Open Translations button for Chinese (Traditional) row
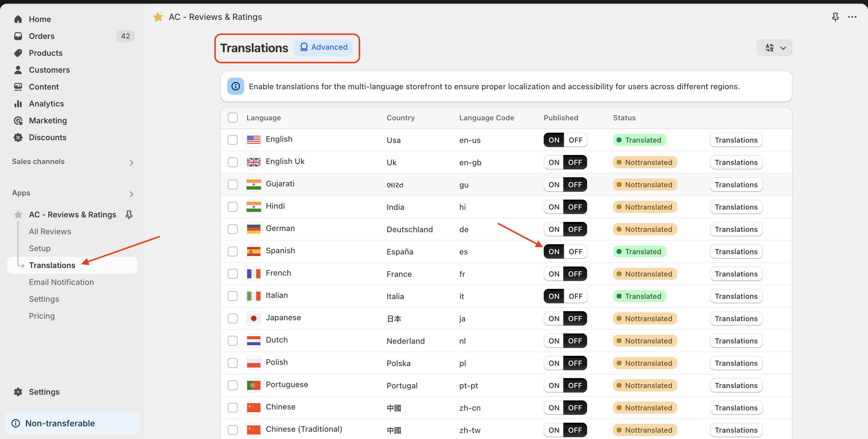The height and width of the screenshot is (439, 868). point(736,430)
